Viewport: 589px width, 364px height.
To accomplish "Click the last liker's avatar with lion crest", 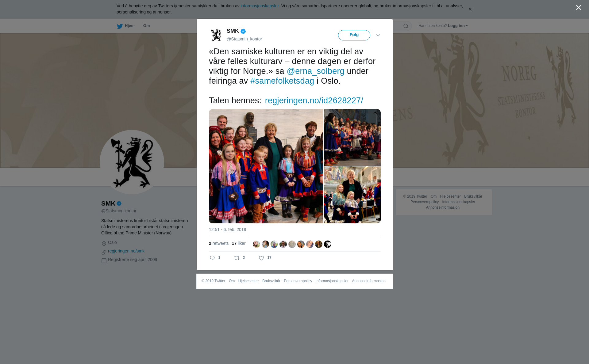I will [x=328, y=244].
